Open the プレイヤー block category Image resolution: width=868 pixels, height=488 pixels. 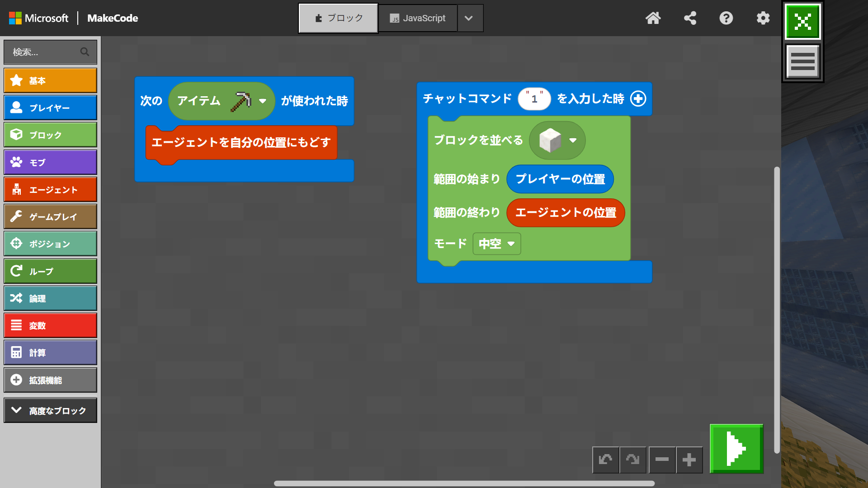coord(50,108)
